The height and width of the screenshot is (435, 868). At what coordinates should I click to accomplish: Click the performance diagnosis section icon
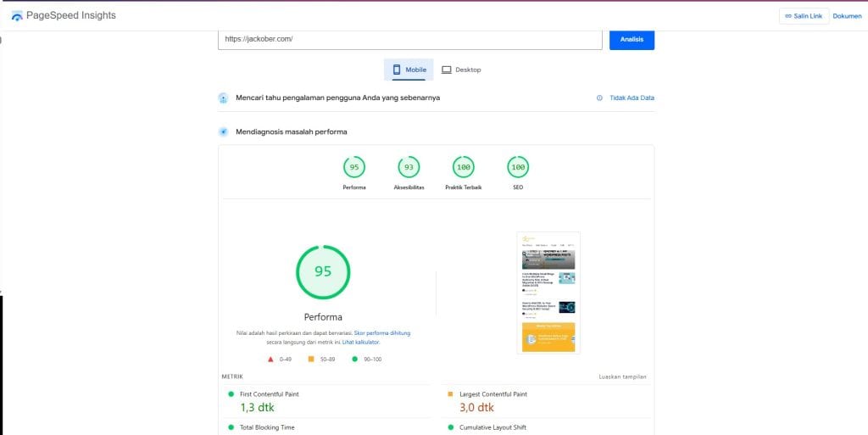tap(223, 131)
